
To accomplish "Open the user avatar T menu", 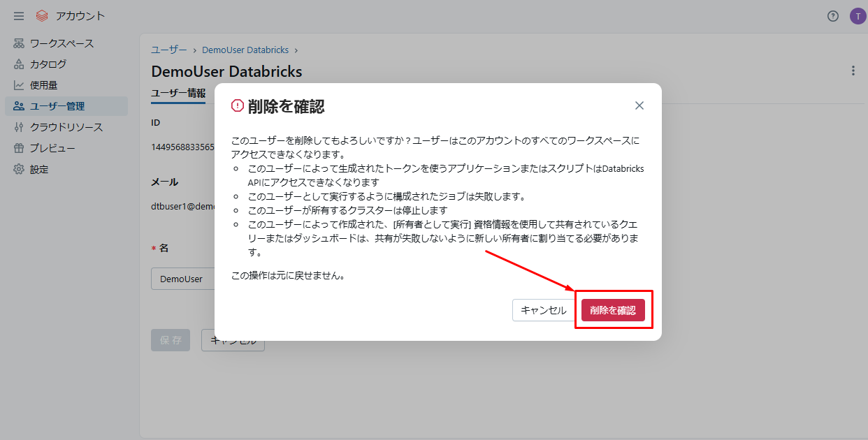I will point(858,16).
